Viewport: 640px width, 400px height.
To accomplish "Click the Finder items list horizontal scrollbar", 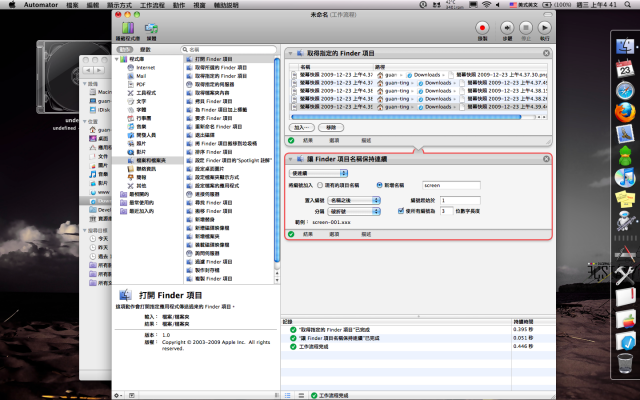I will (x=407, y=117).
